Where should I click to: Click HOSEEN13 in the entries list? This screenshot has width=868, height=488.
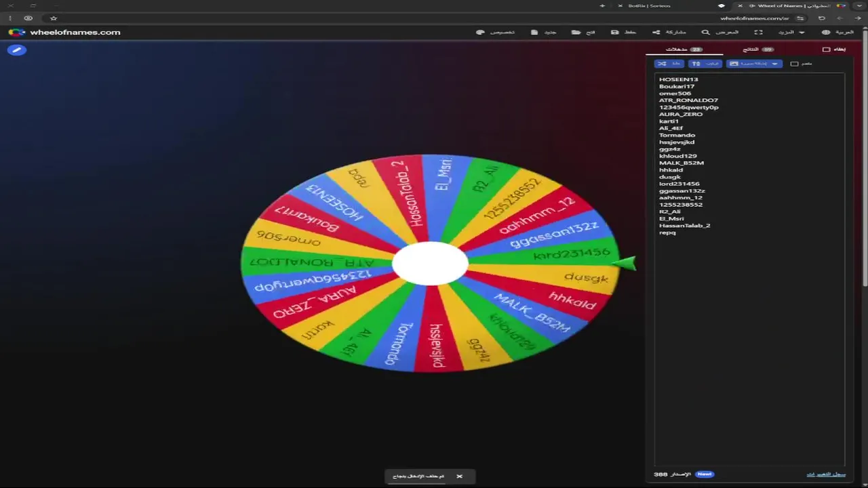pyautogui.click(x=678, y=79)
